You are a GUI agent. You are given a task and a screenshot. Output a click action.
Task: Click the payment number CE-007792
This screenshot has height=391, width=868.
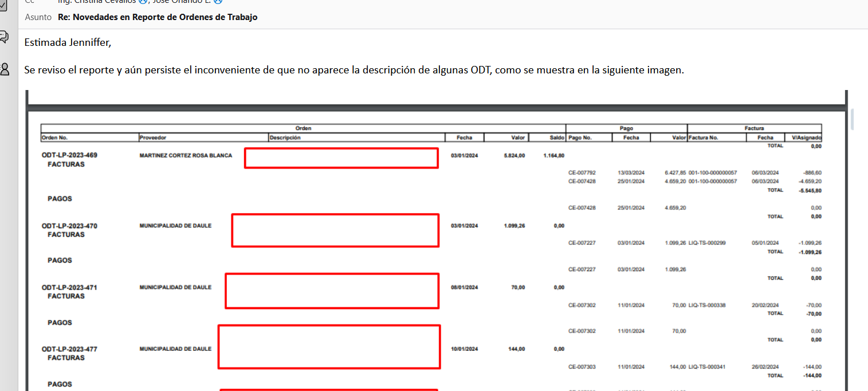click(x=582, y=173)
